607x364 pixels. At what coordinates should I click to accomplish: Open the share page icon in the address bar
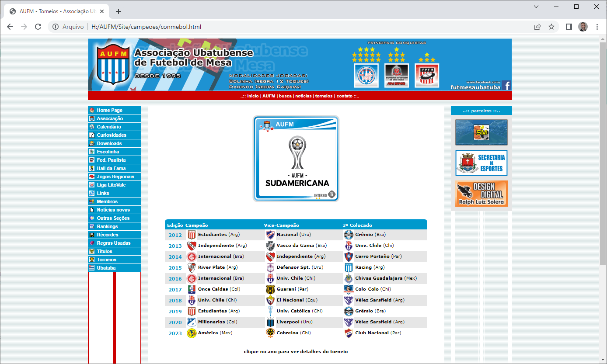tap(537, 27)
